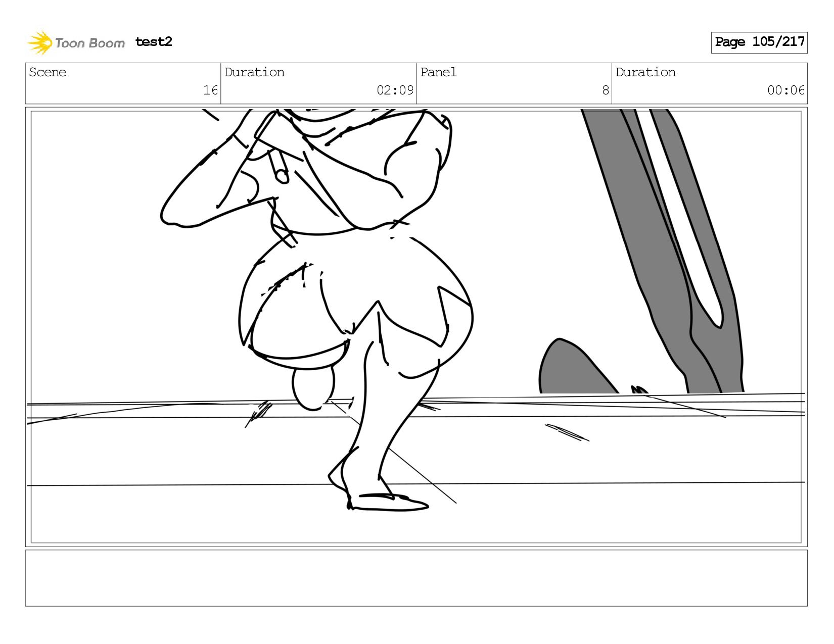The width and height of the screenshot is (834, 644).
Task: Click the scene number '16'
Action: [210, 90]
